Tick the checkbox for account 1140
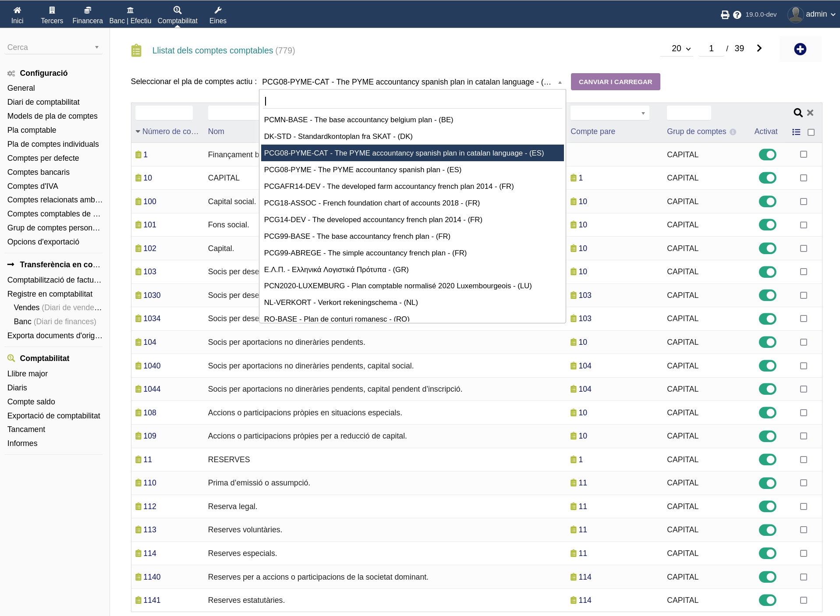This screenshot has width=840, height=616. point(804,577)
